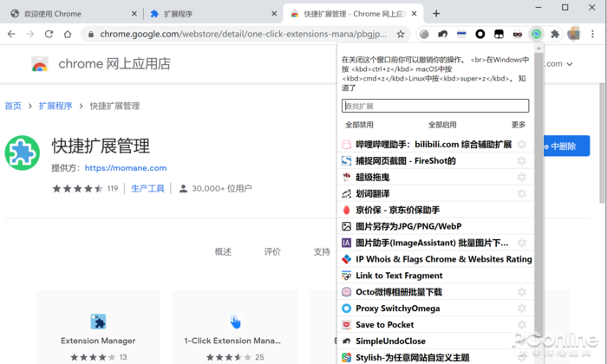
Task: Go to 扩展程序 in the breadcrumb
Action: pyautogui.click(x=55, y=106)
